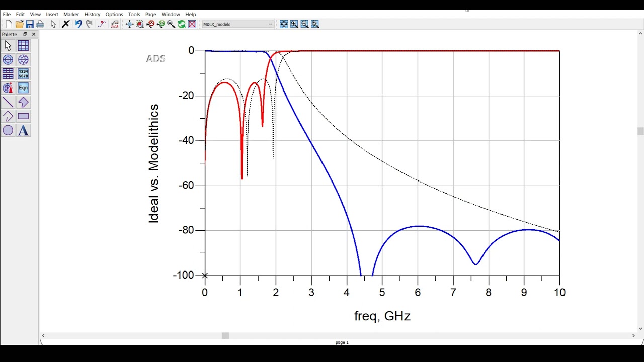This screenshot has height=362, width=644.
Task: Save the data display with floppy icon
Action: tap(30, 24)
